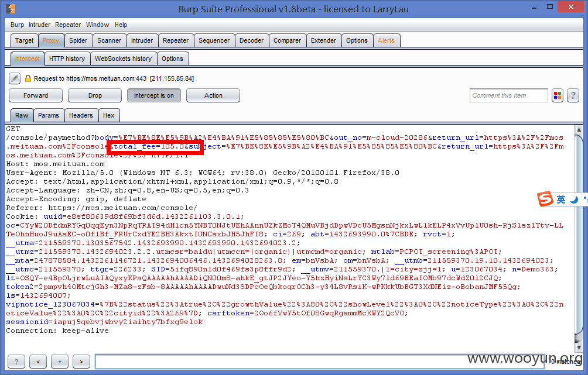588x375 pixels.
Task: Open the Window menu
Action: point(97,25)
